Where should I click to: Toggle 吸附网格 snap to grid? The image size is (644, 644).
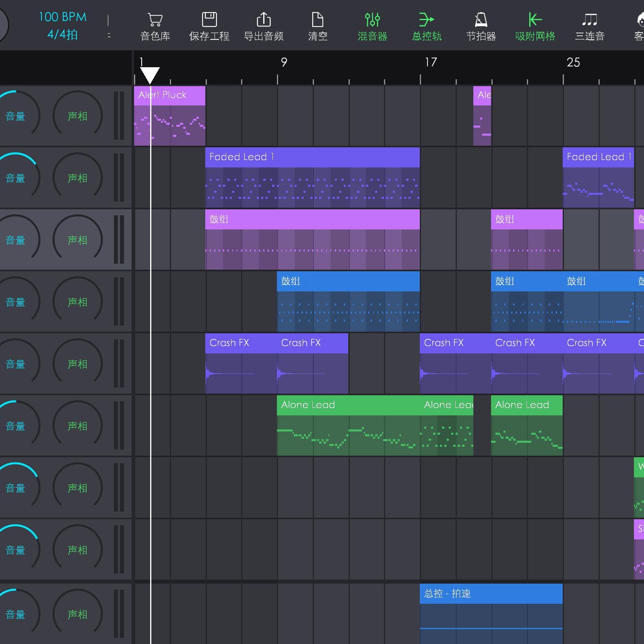coord(535,20)
